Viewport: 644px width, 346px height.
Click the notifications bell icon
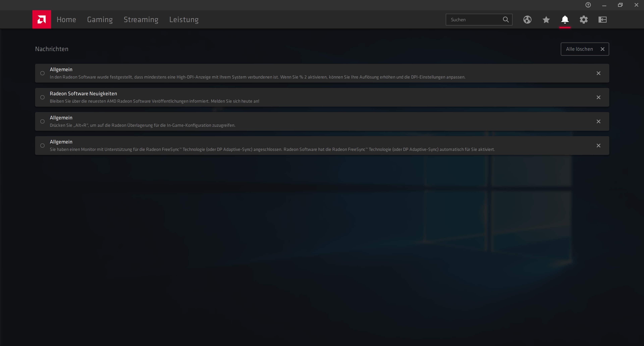pos(565,19)
